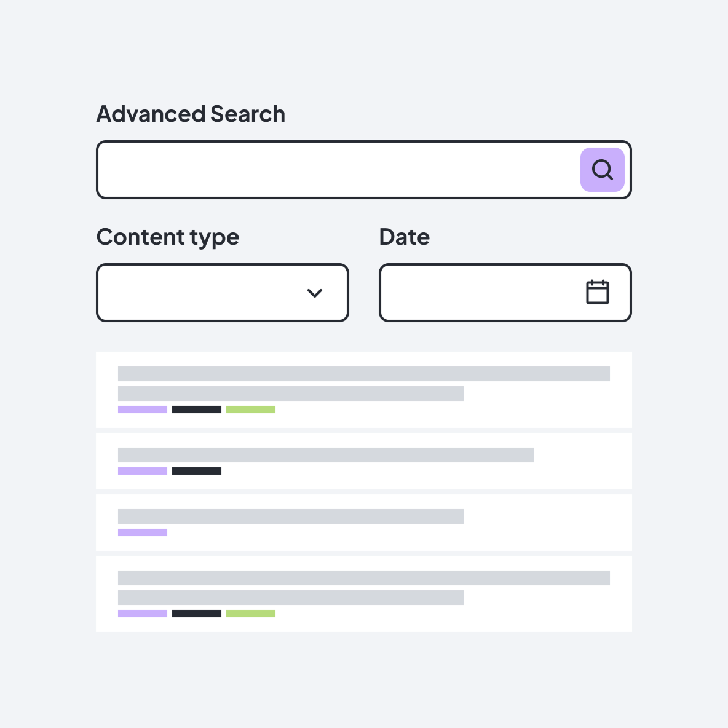Click the dark tag on first result
The image size is (728, 728).
coord(197,410)
